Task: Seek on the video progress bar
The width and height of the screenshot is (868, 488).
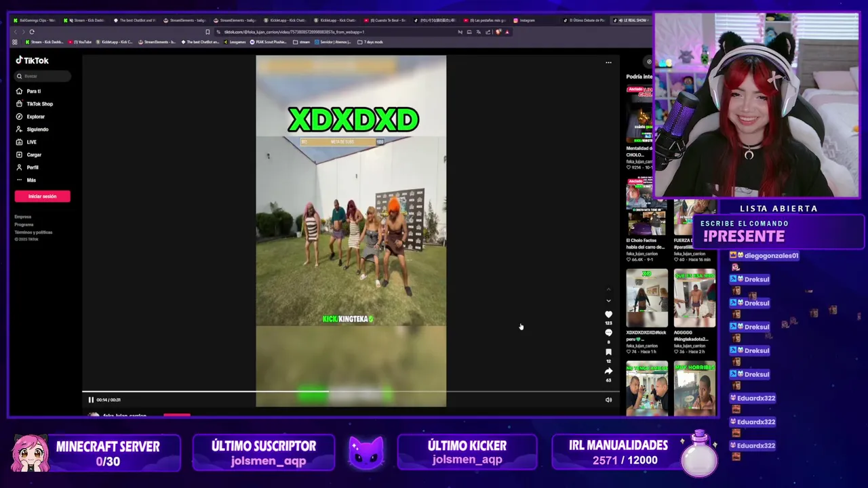Action: click(351, 392)
